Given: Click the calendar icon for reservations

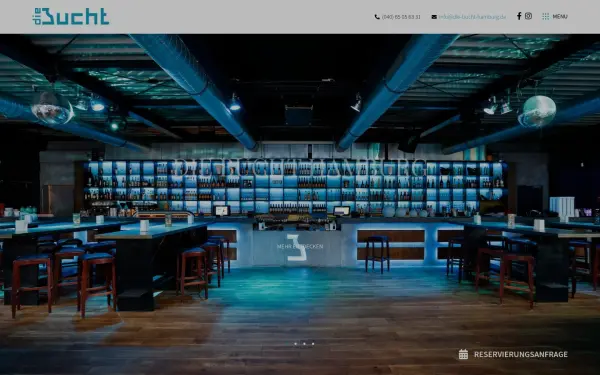Looking at the screenshot, I should point(463,354).
